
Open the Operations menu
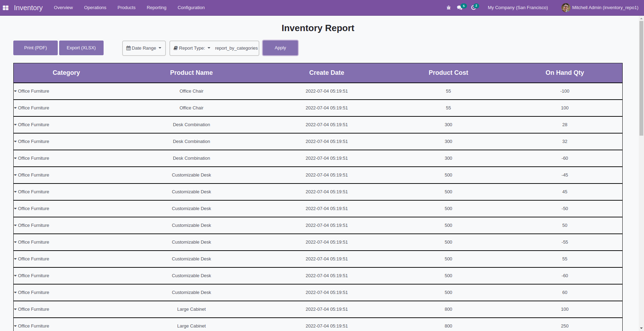coord(95,8)
